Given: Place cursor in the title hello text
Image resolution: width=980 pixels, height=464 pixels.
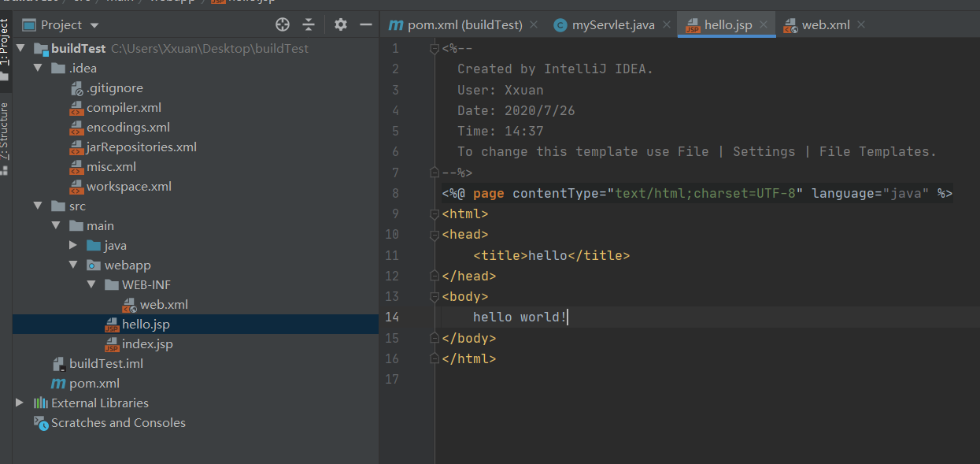Looking at the screenshot, I should (x=547, y=255).
